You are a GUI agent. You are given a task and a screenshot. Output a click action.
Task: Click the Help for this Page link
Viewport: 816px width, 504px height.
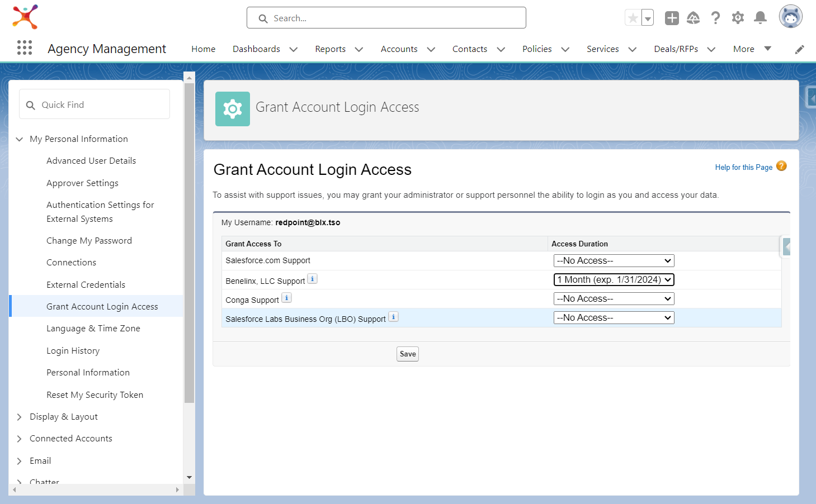coord(743,167)
